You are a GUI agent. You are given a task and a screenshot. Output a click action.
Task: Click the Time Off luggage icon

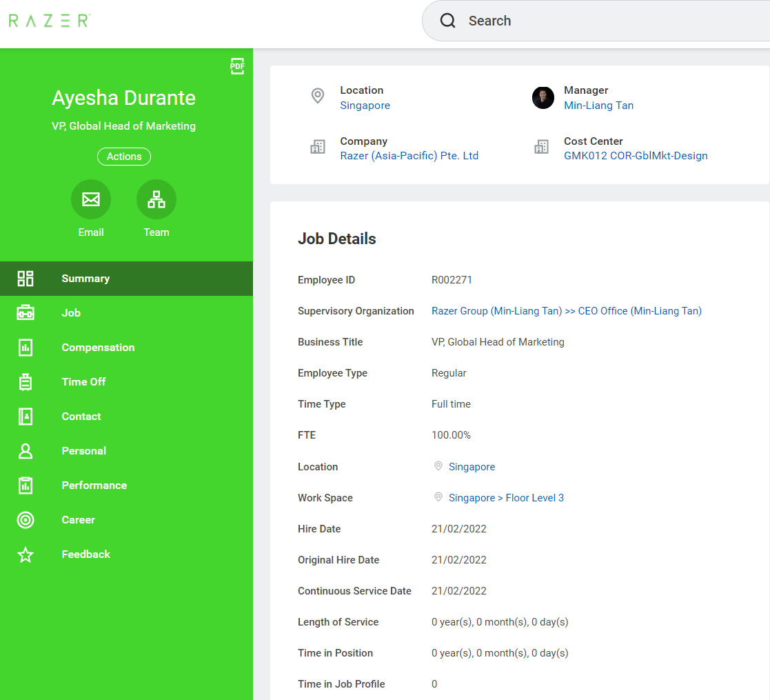[26, 381]
